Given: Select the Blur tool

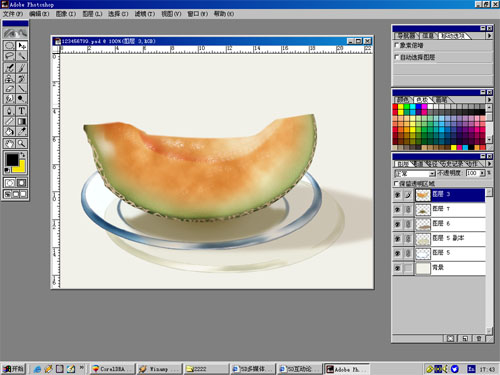Looking at the screenshot, I should [x=9, y=99].
